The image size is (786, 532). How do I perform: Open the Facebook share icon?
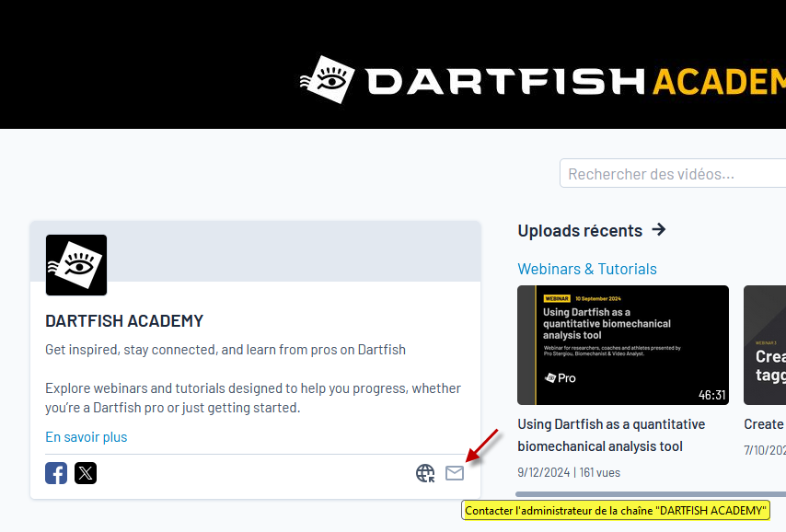tap(56, 473)
